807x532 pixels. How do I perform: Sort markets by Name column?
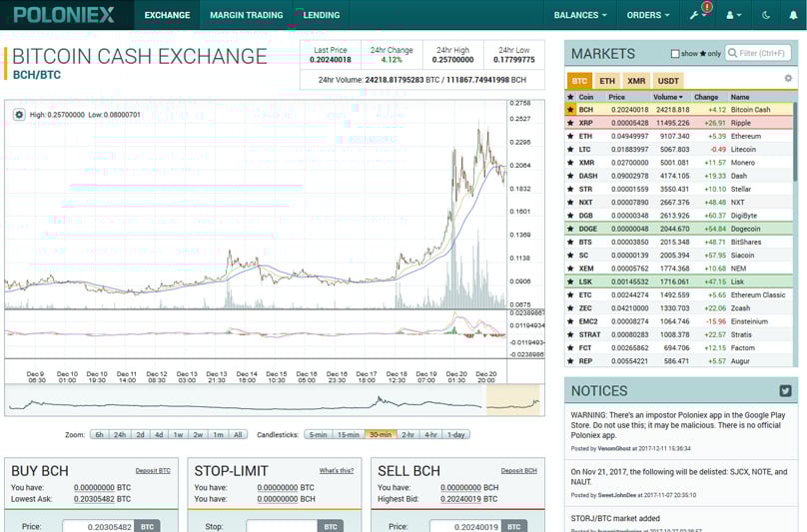(740, 97)
